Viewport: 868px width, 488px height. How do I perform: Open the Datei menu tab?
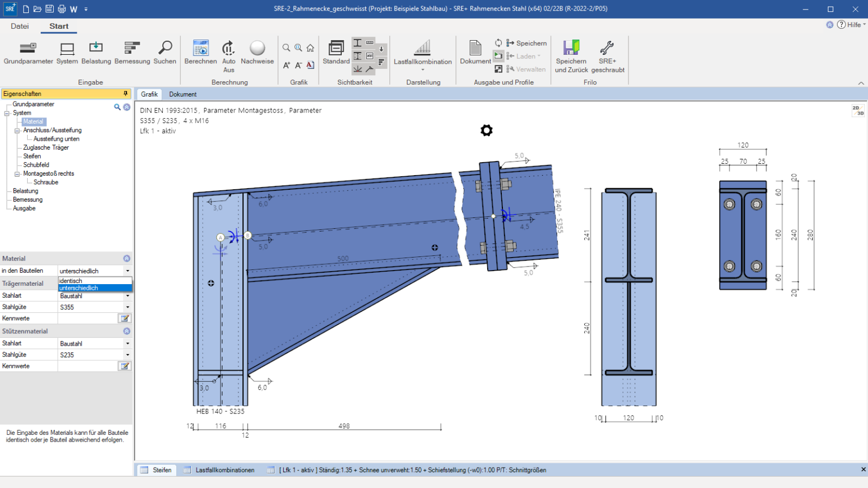pos(19,26)
